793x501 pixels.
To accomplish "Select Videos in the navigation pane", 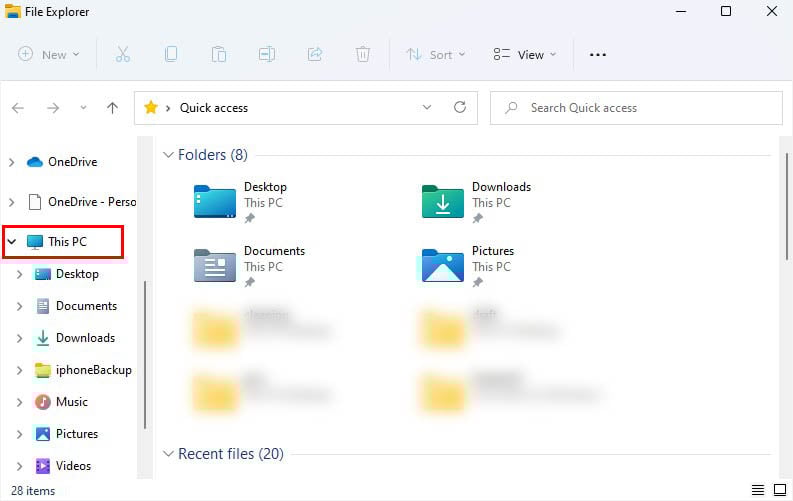I will [x=63, y=466].
